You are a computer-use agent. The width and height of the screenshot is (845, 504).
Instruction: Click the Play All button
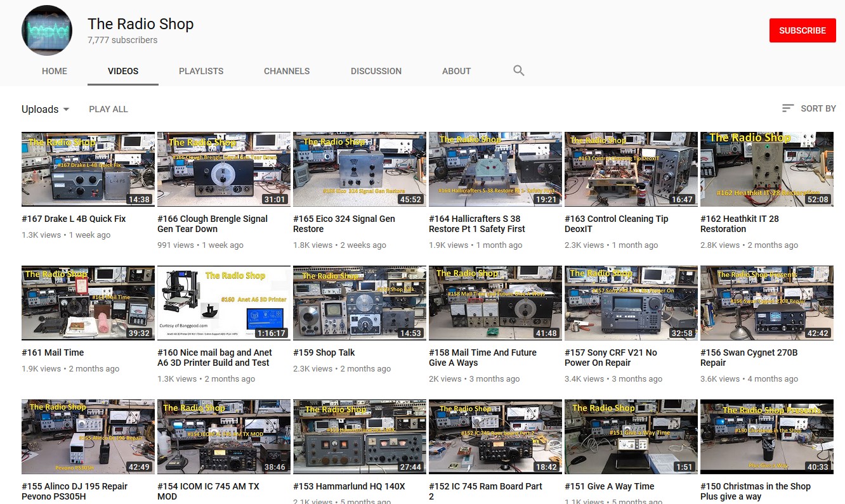pyautogui.click(x=108, y=109)
